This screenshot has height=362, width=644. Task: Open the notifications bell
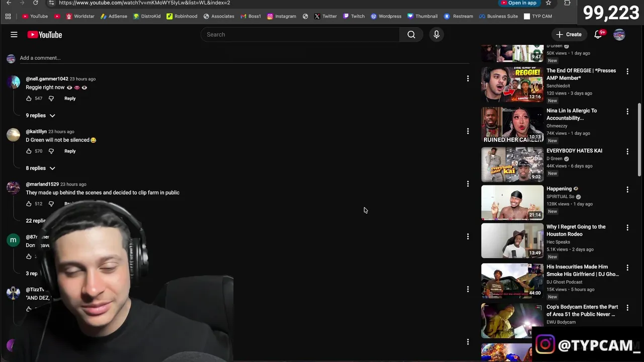598,35
